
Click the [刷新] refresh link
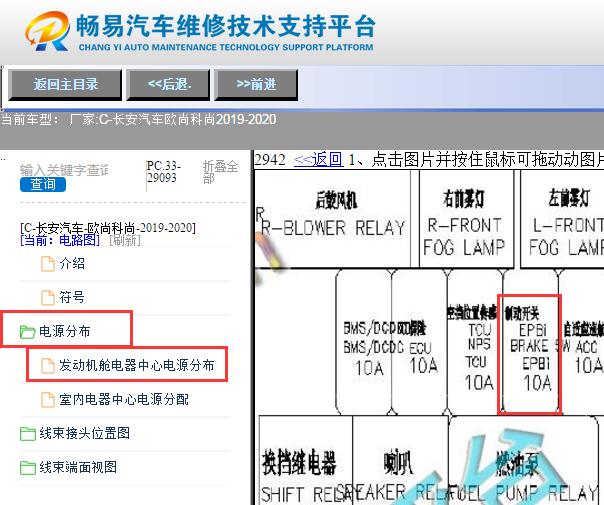125,240
